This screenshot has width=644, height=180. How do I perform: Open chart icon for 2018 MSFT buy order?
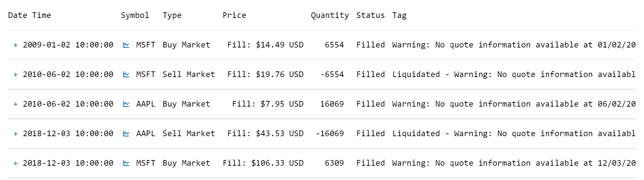pos(126,163)
